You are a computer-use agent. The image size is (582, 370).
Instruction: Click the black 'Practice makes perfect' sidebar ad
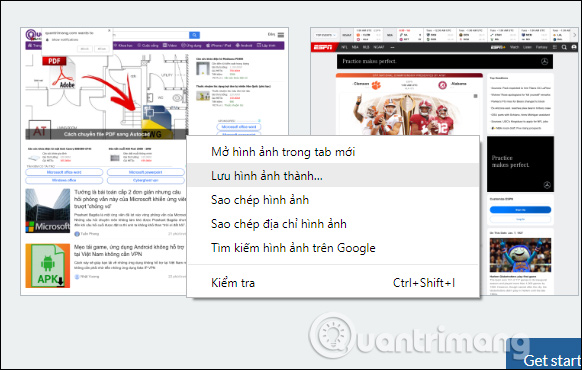(520, 164)
